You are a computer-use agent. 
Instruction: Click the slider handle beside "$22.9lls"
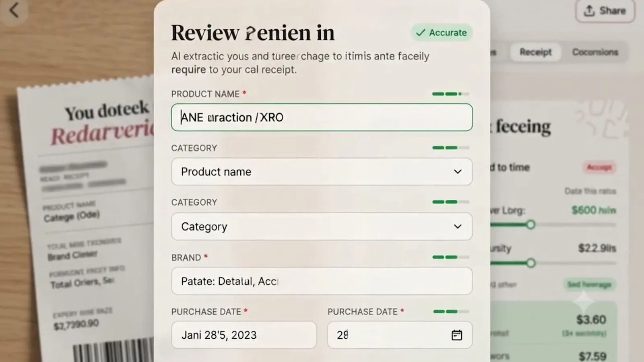[x=531, y=263]
